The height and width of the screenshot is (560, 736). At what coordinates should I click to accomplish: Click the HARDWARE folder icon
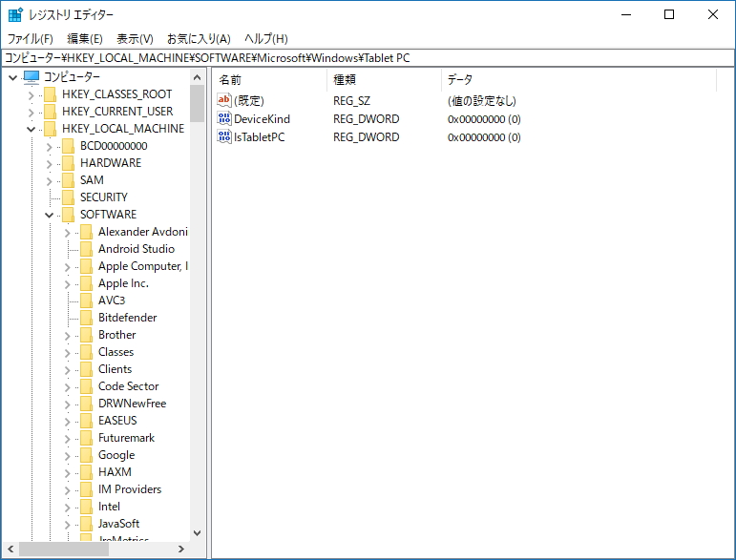68,163
